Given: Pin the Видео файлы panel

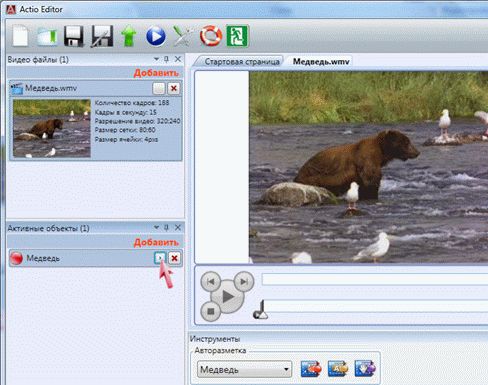Looking at the screenshot, I should click(x=166, y=59).
